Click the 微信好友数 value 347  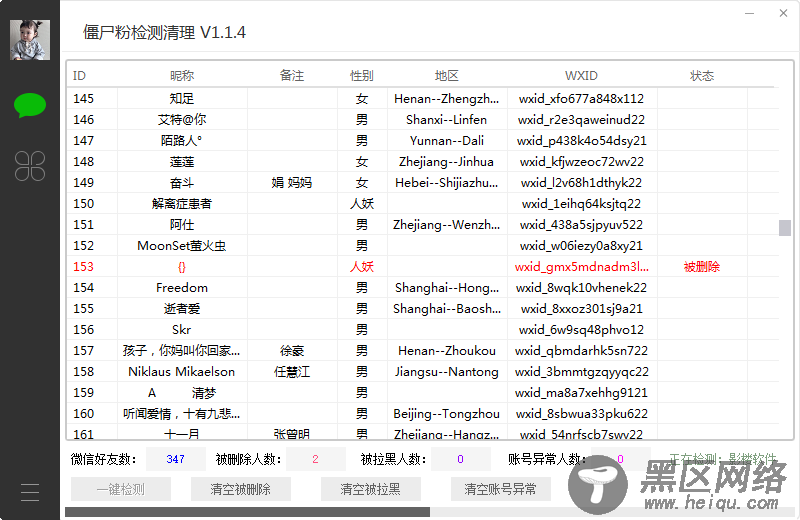pyautogui.click(x=176, y=459)
